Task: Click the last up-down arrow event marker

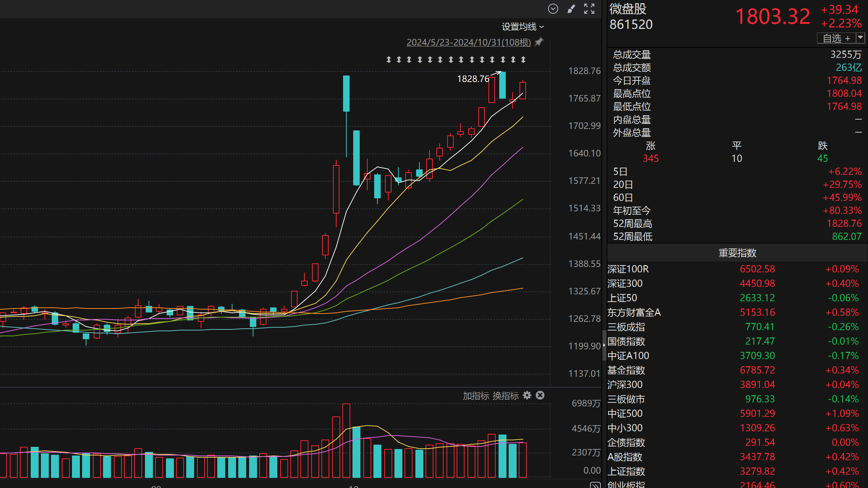Action: click(523, 59)
